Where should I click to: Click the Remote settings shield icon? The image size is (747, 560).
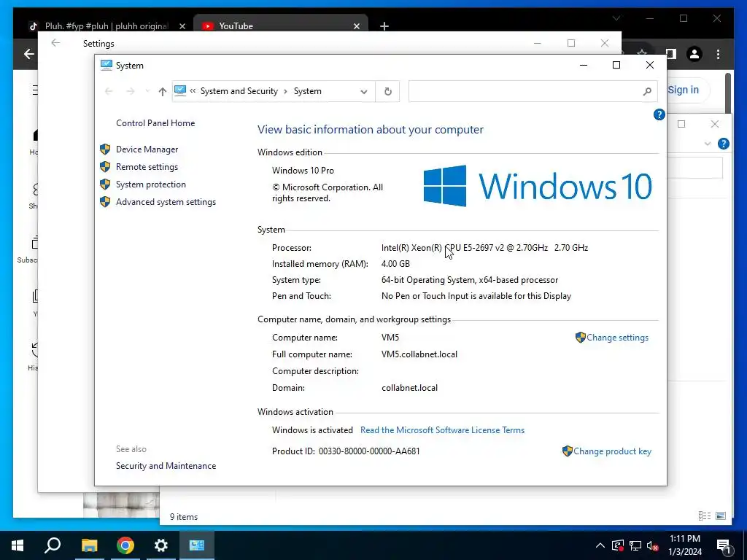pyautogui.click(x=105, y=167)
